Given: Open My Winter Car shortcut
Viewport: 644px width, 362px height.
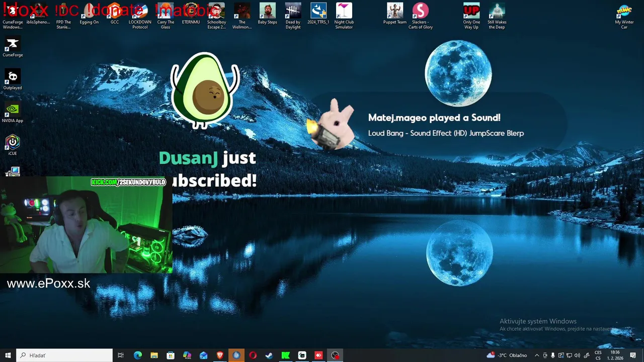Looking at the screenshot, I should pyautogui.click(x=624, y=16).
